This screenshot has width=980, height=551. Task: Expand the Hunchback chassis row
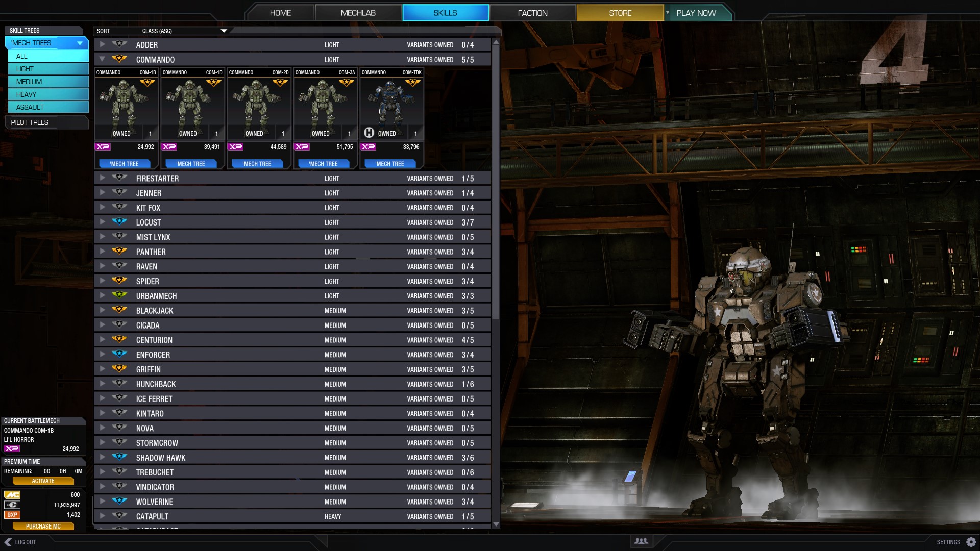coord(102,384)
